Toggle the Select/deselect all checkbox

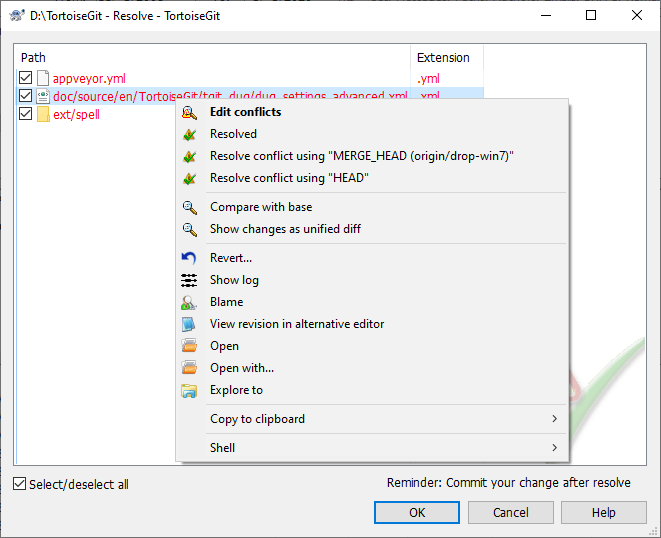point(20,484)
